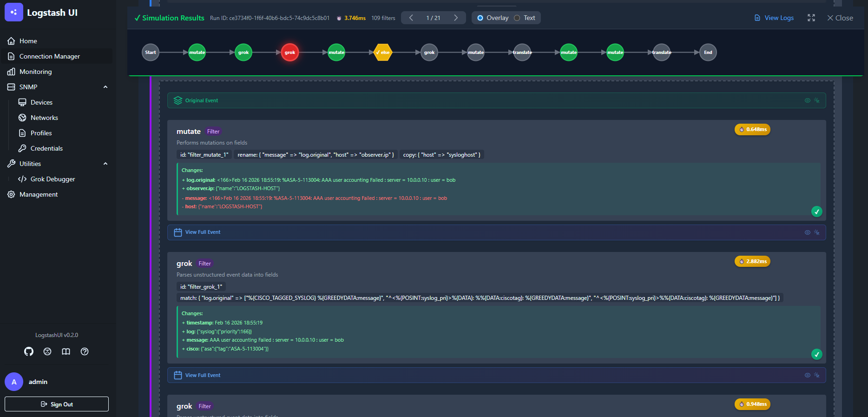Toggle eye icon in View Full Event below filter_grok_1
868x417 pixels.
808,375
